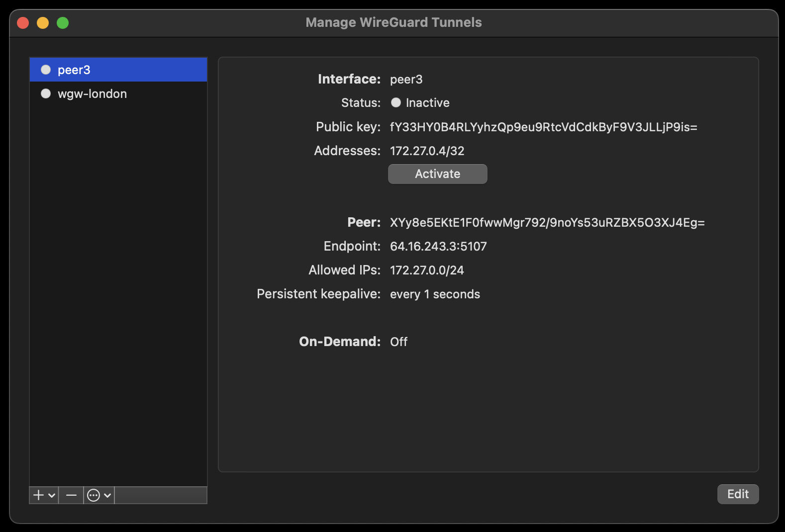Minimize the window with the yellow button
The image size is (785, 532).
[43, 23]
